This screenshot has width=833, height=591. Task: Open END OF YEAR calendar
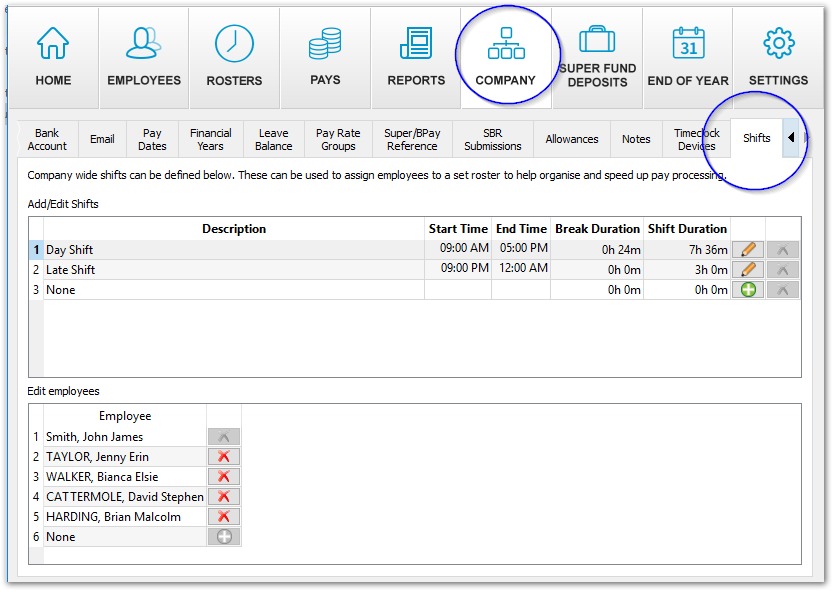pos(688,57)
